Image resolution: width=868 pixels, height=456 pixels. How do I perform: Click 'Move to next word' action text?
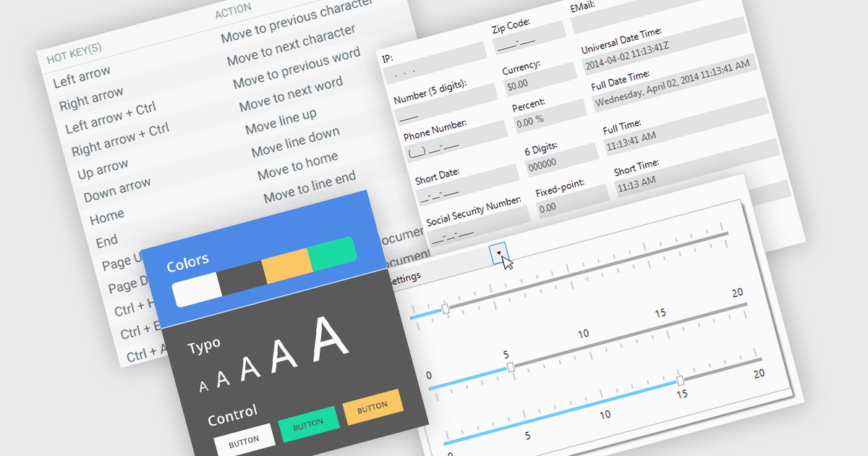tap(291, 95)
